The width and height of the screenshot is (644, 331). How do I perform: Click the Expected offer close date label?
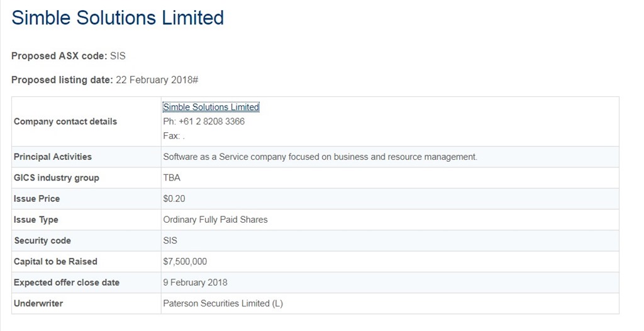pos(67,283)
